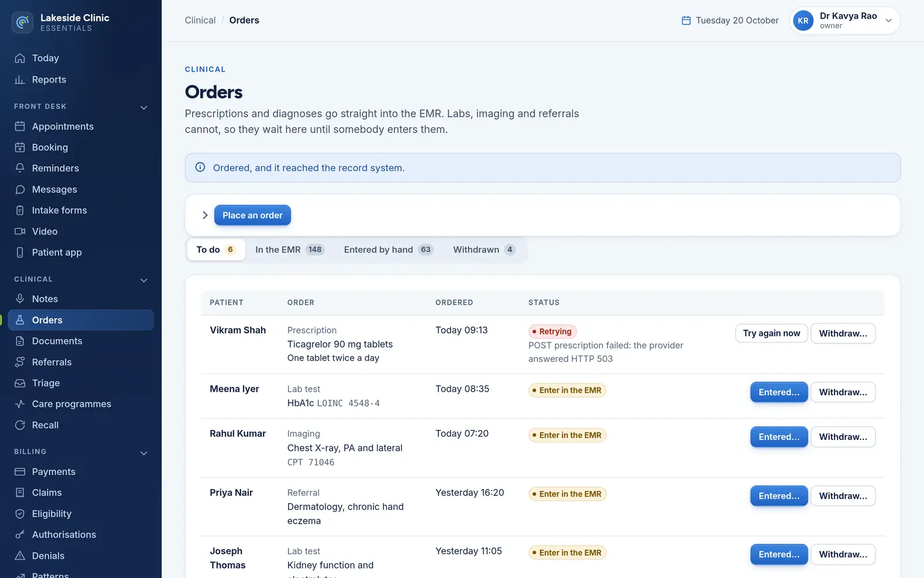Withdraw Vikram Shah's prescription order
Screen dimensions: 924x578
click(843, 334)
